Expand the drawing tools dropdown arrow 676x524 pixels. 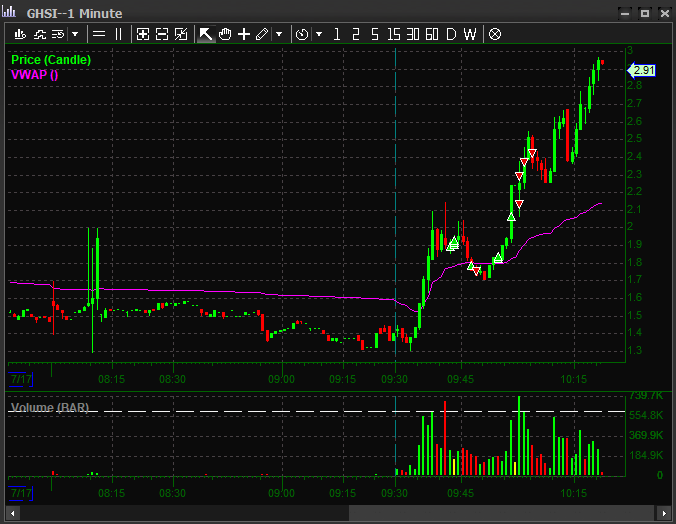coord(279,34)
